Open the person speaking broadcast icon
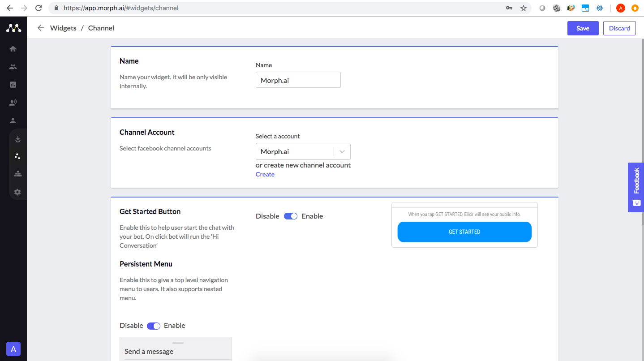The height and width of the screenshot is (361, 644). coord(13,103)
